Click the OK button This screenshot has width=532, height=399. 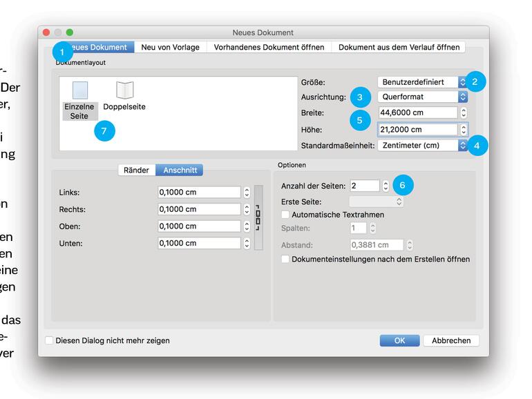click(x=399, y=340)
